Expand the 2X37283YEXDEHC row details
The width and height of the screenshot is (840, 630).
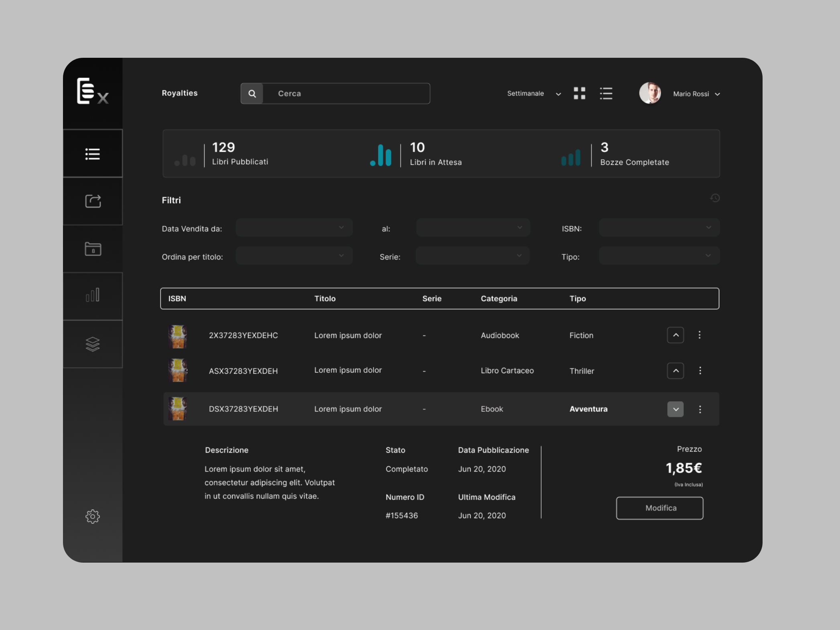point(676,335)
